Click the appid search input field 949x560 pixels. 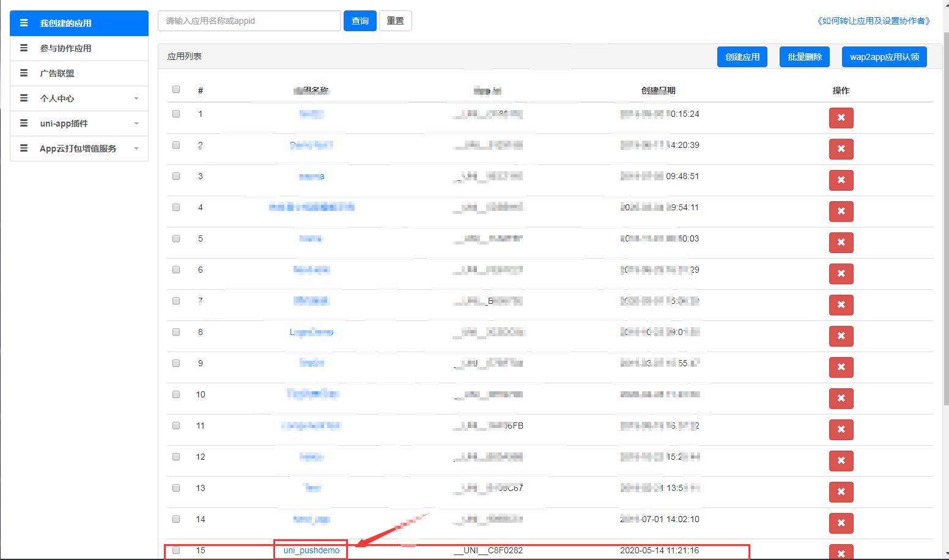pos(249,20)
